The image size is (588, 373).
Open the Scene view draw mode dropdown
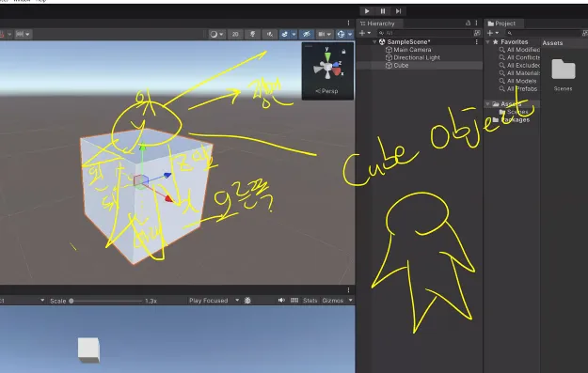click(216, 34)
